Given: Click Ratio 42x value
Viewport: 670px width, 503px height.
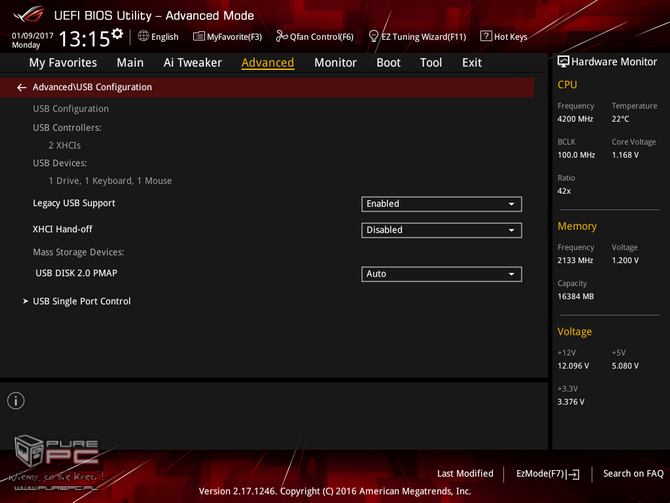Looking at the screenshot, I should [x=564, y=191].
